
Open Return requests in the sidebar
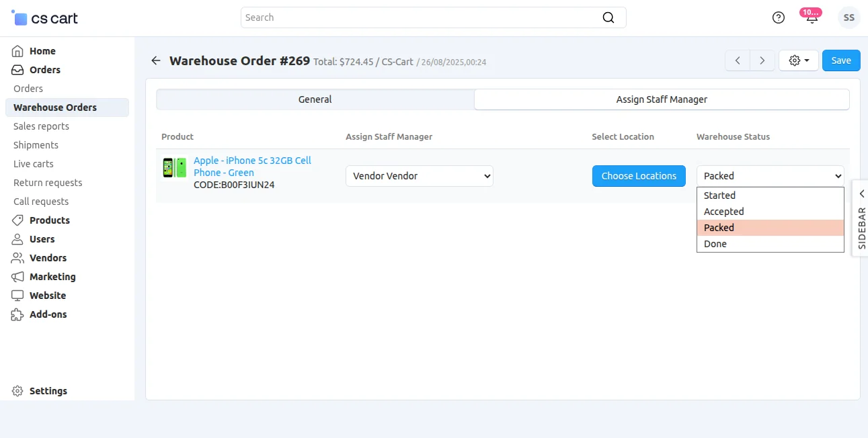click(48, 183)
